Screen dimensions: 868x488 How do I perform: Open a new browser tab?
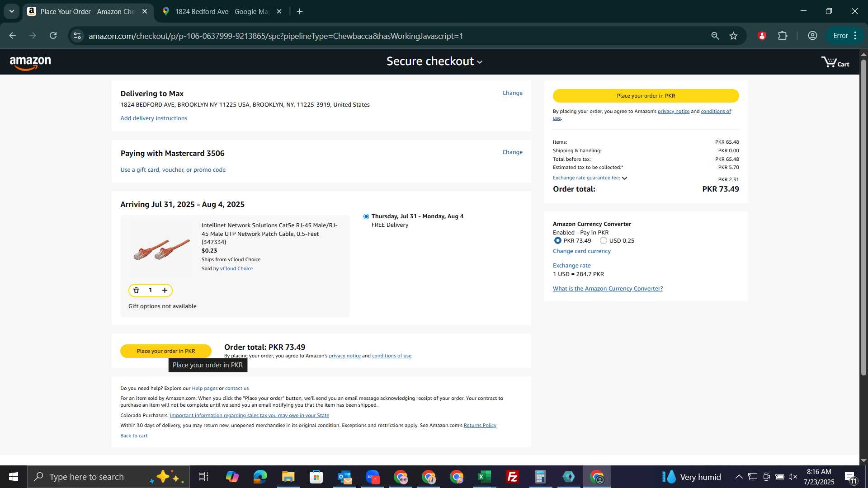coord(300,12)
